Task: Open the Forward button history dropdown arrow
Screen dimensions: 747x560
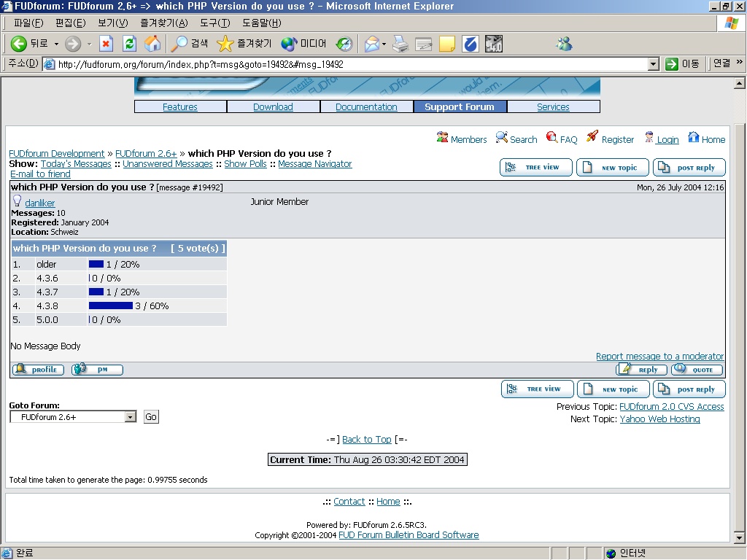Action: point(89,44)
